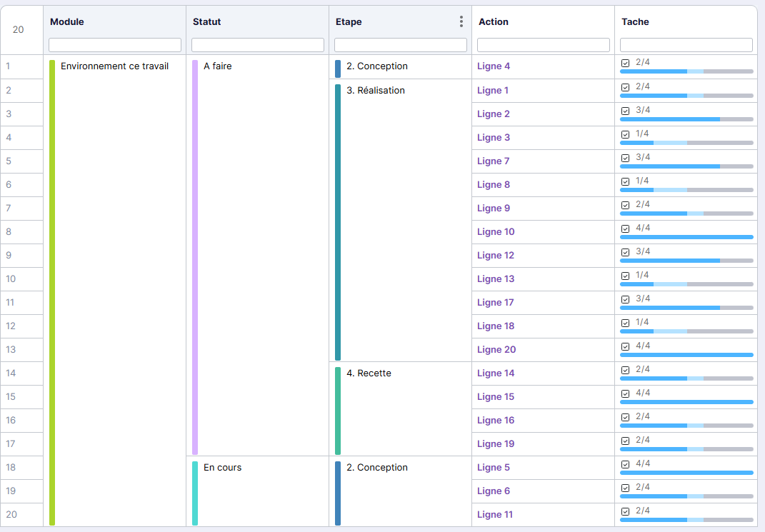The width and height of the screenshot is (765, 532).
Task: Sort by the Module column header
Action: click(x=67, y=22)
